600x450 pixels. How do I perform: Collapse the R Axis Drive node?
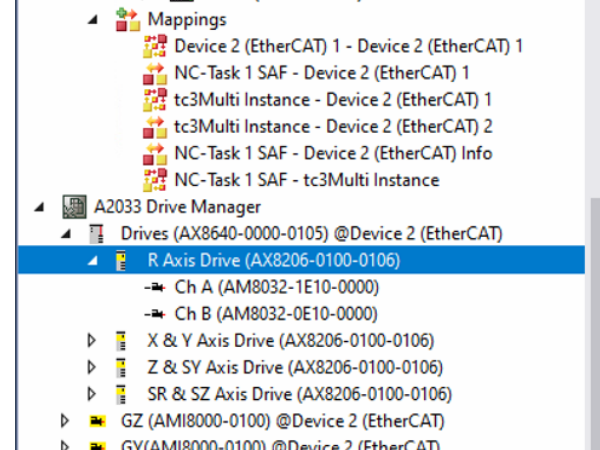92,261
